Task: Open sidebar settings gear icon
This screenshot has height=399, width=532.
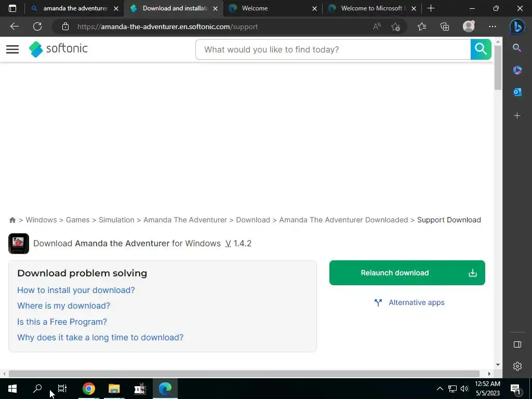Action: pyautogui.click(x=517, y=366)
